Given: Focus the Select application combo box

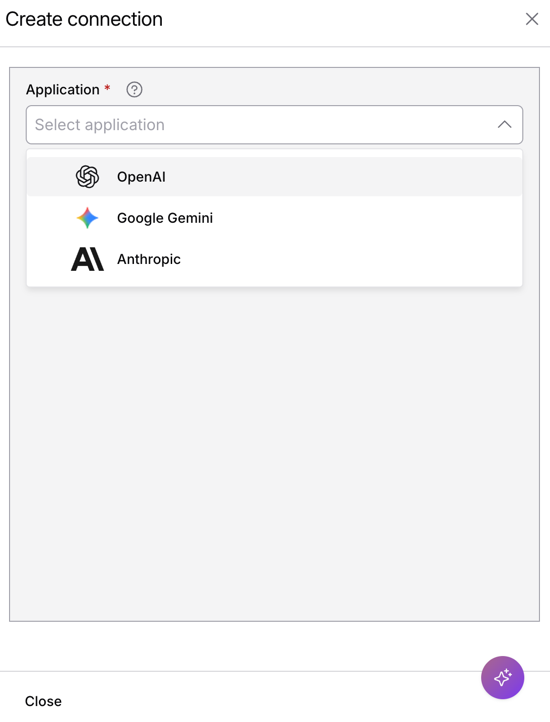Looking at the screenshot, I should click(x=274, y=125).
